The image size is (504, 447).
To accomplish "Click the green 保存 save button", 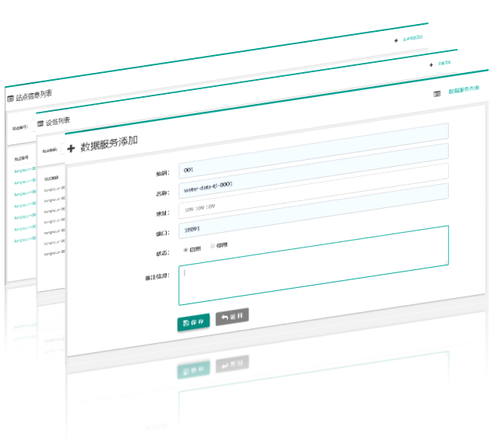I will pyautogui.click(x=194, y=322).
